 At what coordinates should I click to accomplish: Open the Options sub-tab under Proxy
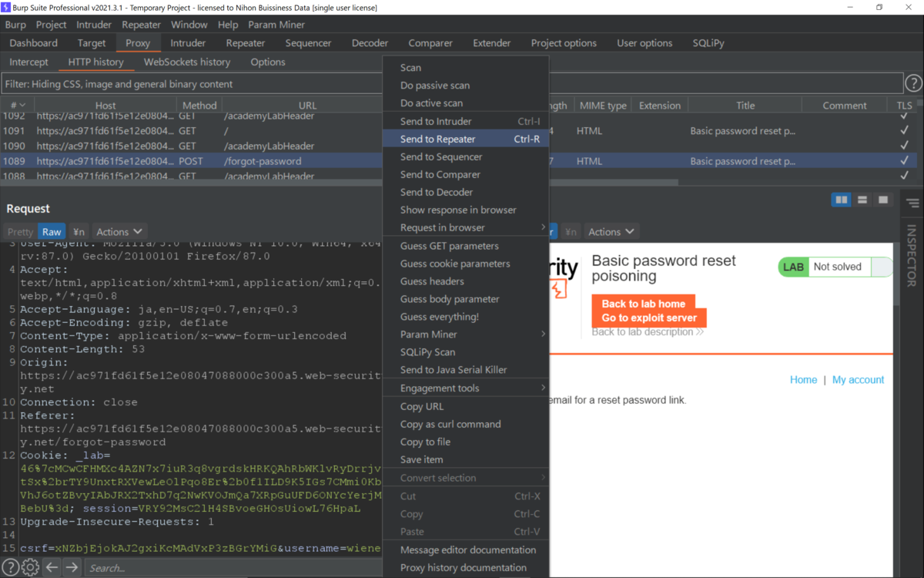(x=267, y=62)
